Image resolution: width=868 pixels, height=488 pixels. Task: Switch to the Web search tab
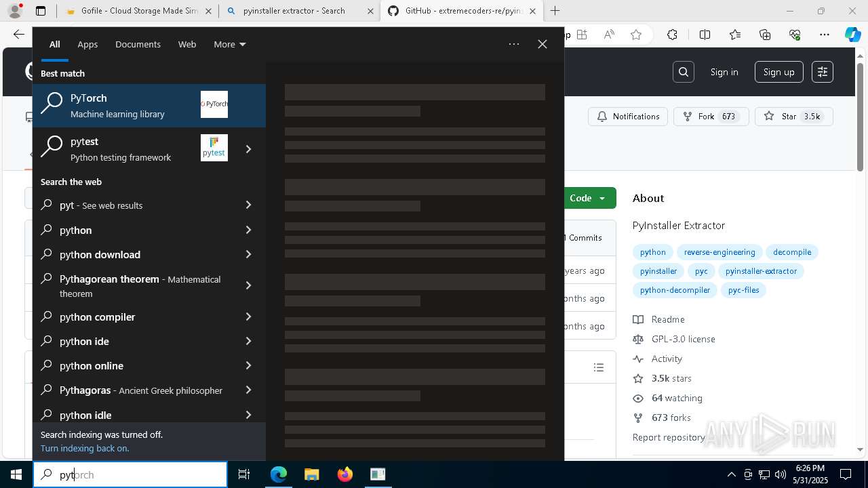click(x=187, y=44)
